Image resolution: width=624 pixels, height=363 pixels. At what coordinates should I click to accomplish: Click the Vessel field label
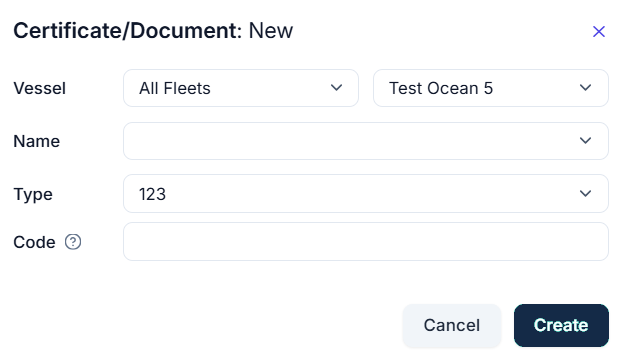tap(39, 88)
